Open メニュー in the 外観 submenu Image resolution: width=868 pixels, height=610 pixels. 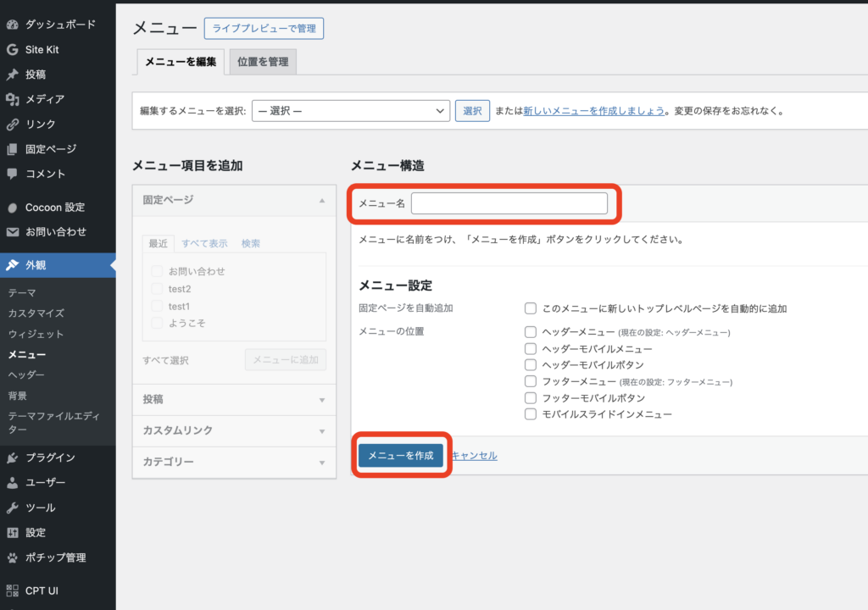tap(26, 354)
